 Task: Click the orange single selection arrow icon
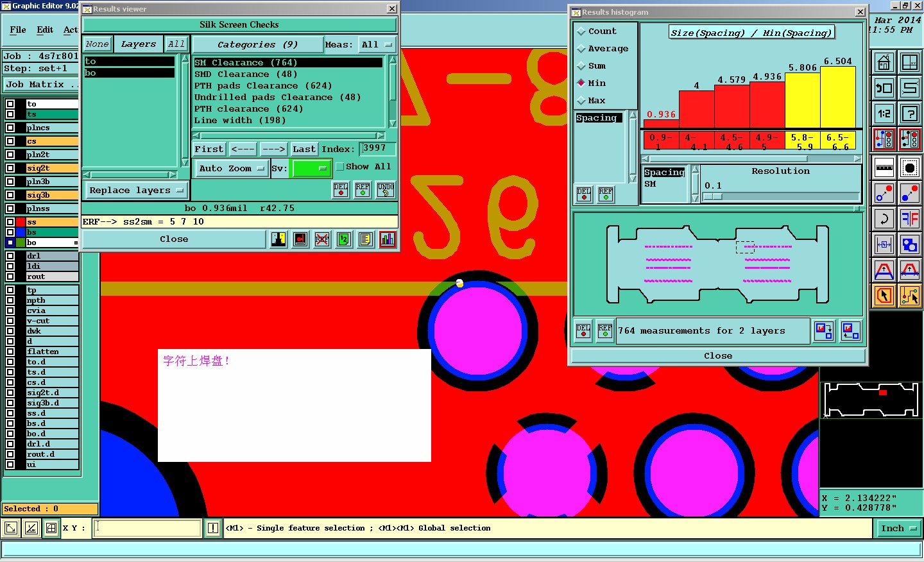pyautogui.click(x=884, y=296)
